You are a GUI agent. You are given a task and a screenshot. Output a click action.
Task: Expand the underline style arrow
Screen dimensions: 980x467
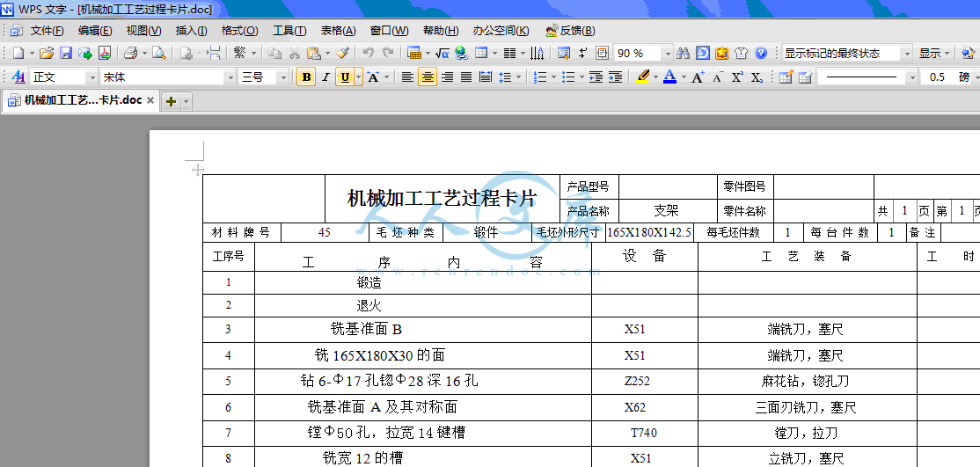tap(358, 77)
